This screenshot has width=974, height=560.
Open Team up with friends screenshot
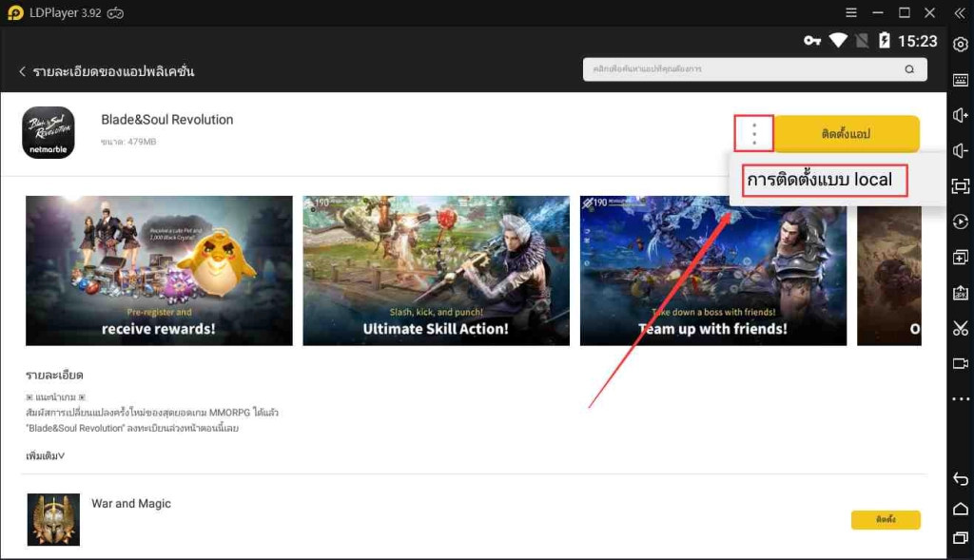(713, 271)
